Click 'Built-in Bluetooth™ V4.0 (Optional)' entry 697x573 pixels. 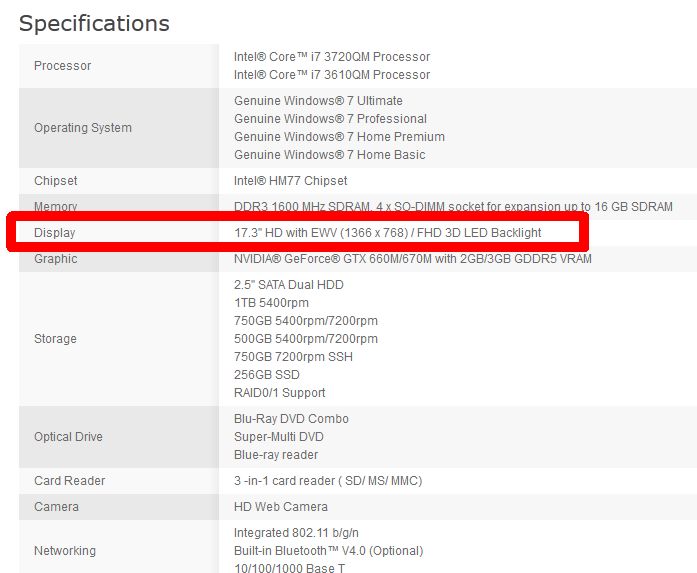[328, 551]
